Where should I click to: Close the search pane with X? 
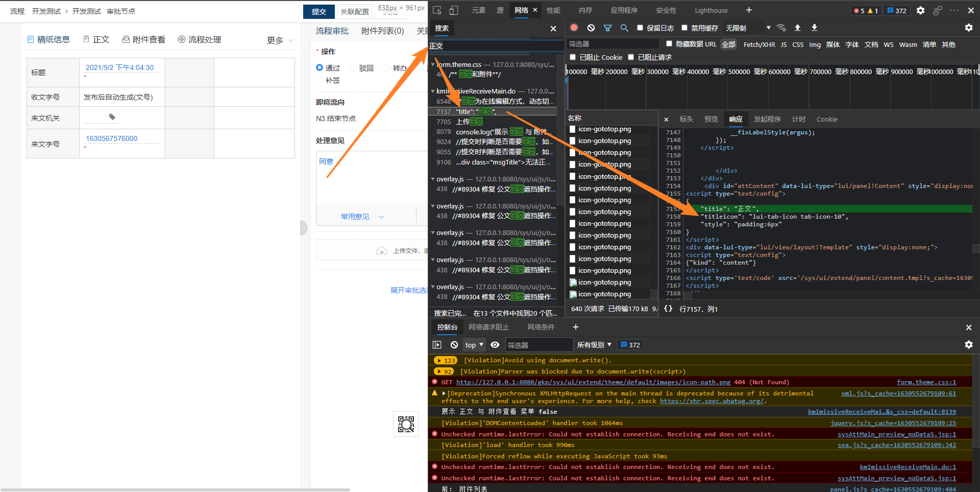pos(553,29)
